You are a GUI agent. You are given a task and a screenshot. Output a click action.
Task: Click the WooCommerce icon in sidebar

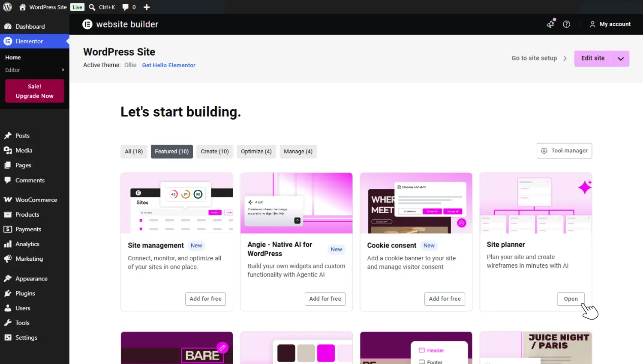click(8, 200)
